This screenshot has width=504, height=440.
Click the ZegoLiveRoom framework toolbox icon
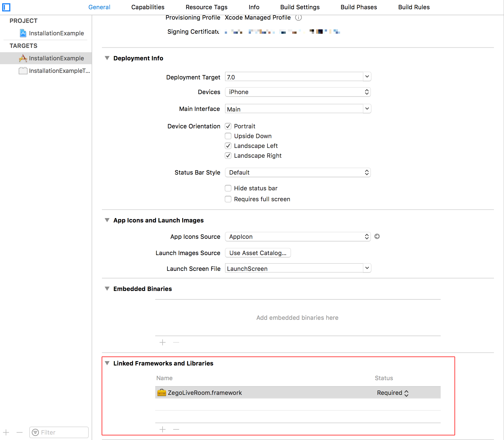[x=161, y=392]
